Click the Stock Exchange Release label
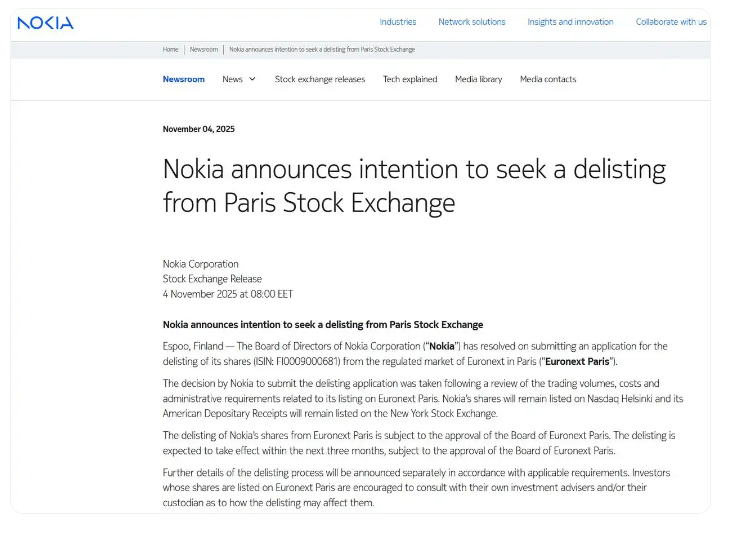The image size is (739, 534). point(212,279)
